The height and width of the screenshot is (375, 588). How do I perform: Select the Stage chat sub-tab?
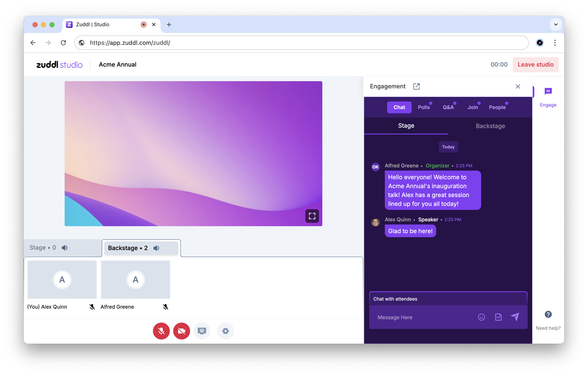pyautogui.click(x=406, y=126)
